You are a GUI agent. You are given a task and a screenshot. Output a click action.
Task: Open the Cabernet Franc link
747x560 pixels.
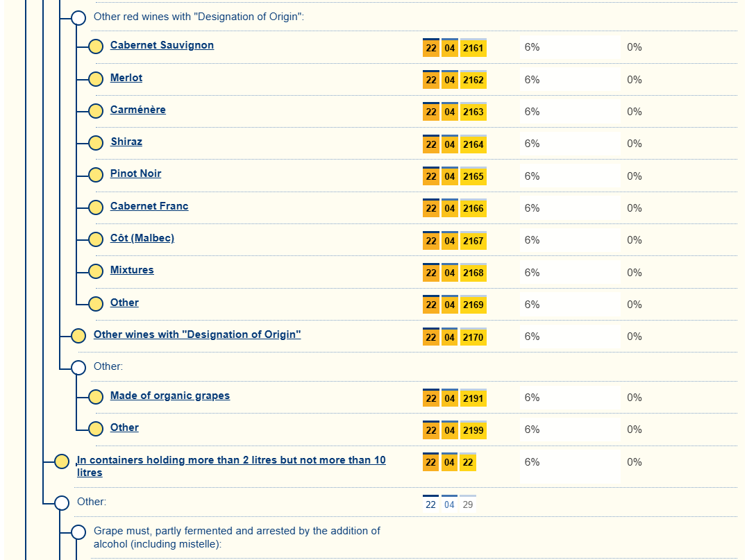[x=149, y=206]
